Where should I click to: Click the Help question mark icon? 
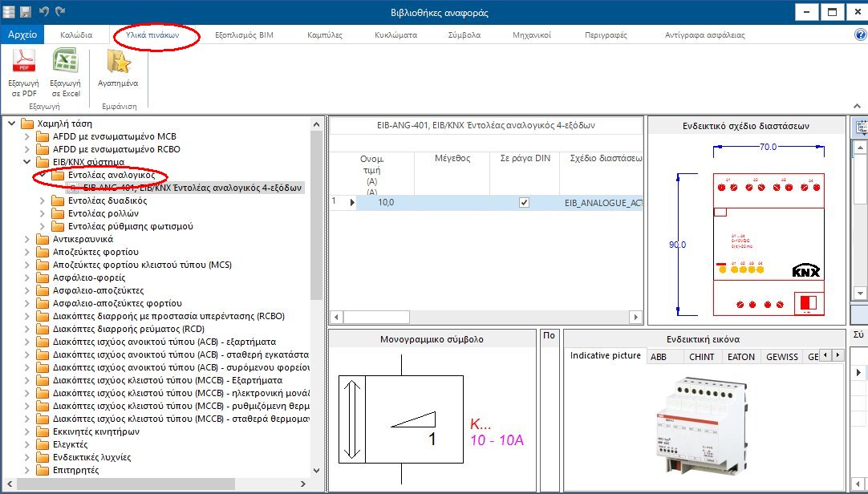coord(861,34)
